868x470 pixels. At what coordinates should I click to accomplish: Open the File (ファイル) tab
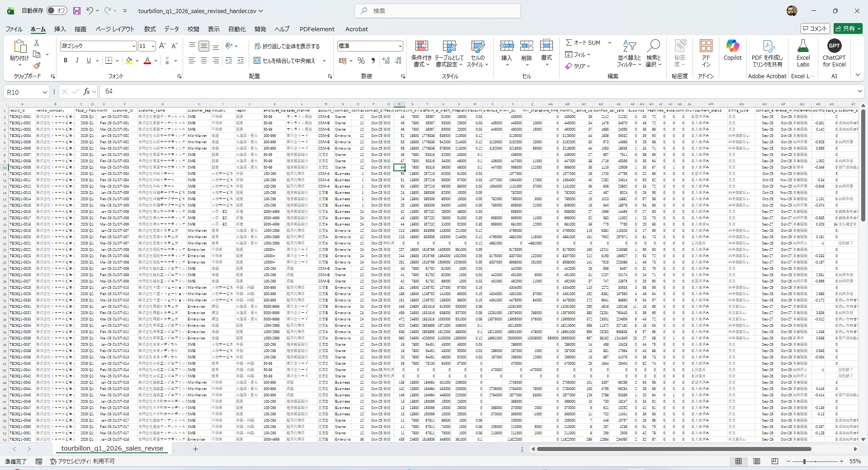tap(14, 29)
